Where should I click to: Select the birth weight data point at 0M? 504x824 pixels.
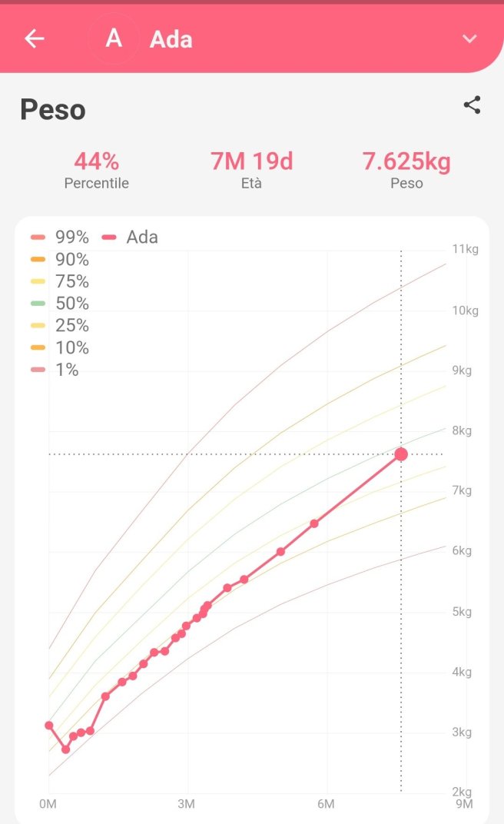coord(49,725)
